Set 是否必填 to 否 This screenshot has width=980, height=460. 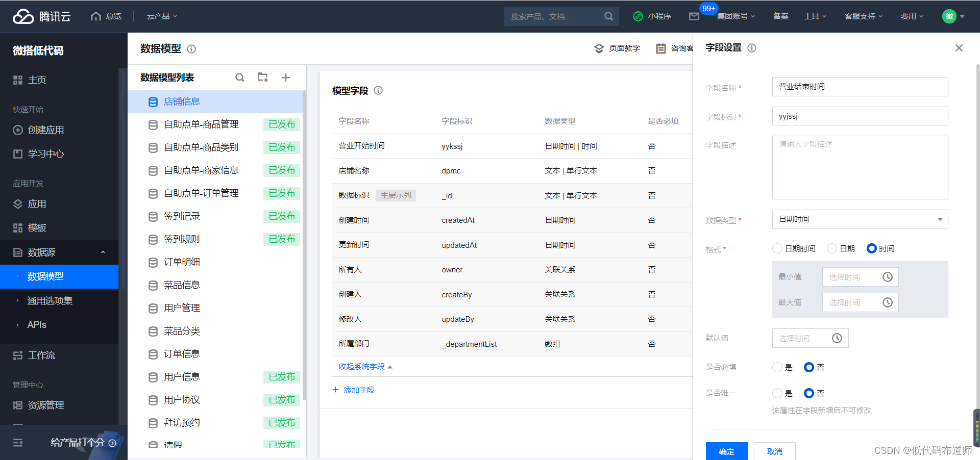[x=809, y=367]
